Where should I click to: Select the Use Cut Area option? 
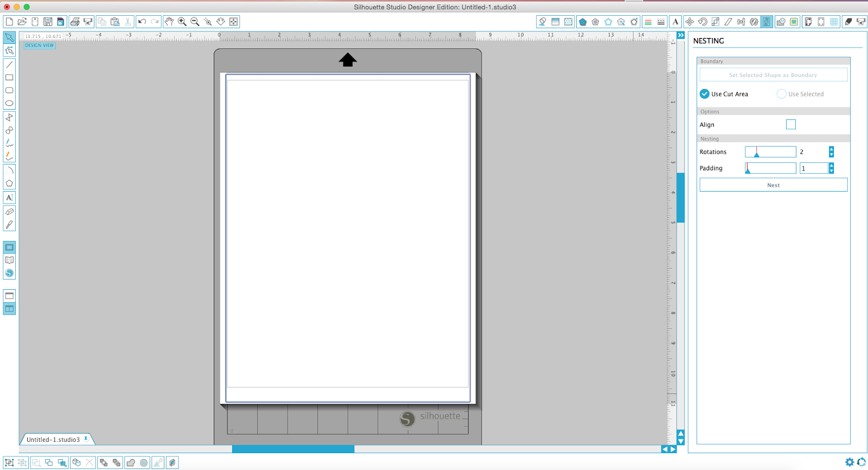click(x=724, y=94)
